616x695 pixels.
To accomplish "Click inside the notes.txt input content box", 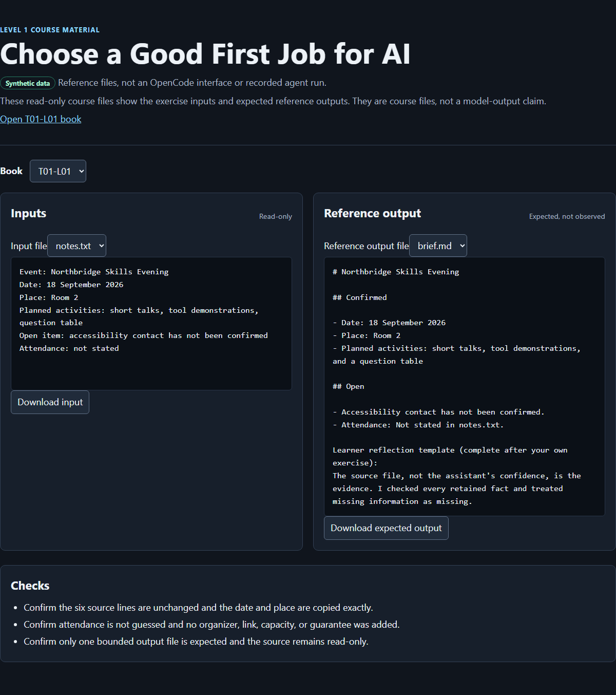I will pos(151,324).
